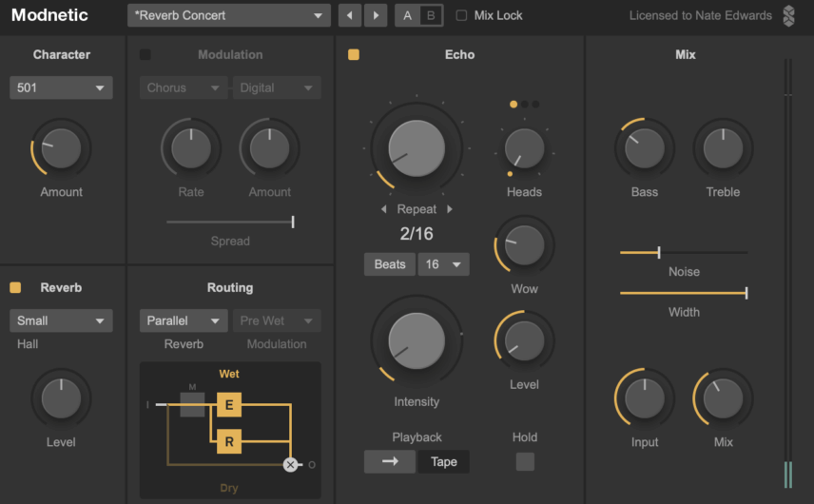
Task: Click the Echo Repeat large knob
Action: click(417, 148)
